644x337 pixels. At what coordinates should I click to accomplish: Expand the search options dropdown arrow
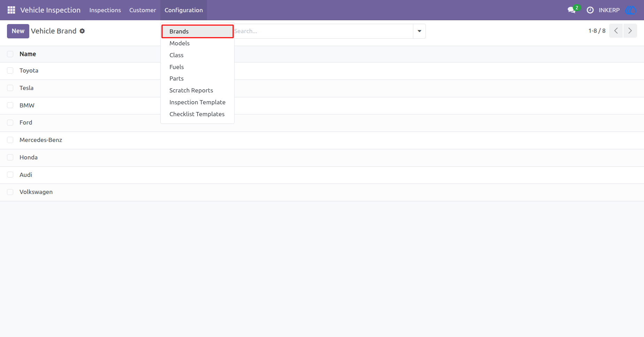tap(419, 31)
